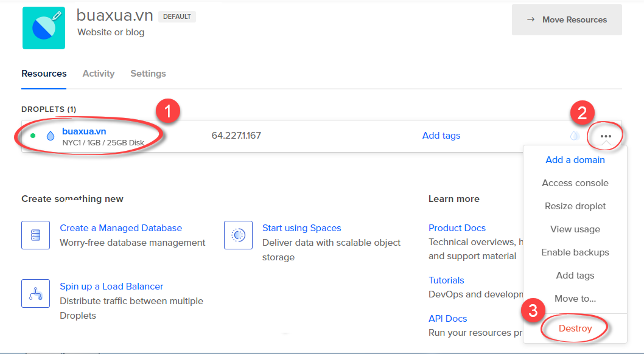Click the Move Resources button
This screenshot has width=644, height=354.
tap(567, 19)
